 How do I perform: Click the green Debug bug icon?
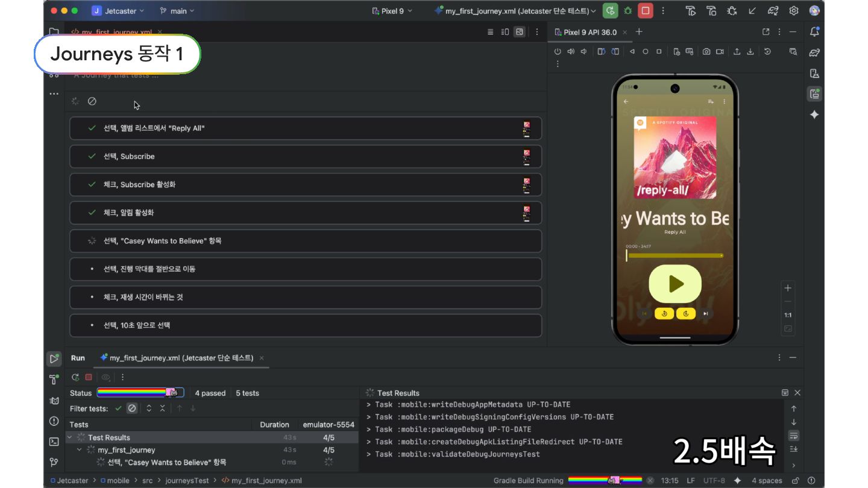pyautogui.click(x=628, y=11)
